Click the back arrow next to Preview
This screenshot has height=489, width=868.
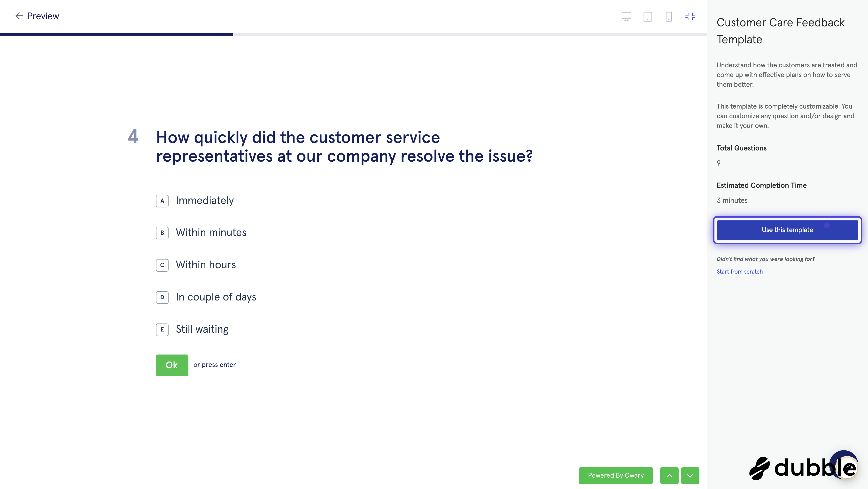[19, 16]
